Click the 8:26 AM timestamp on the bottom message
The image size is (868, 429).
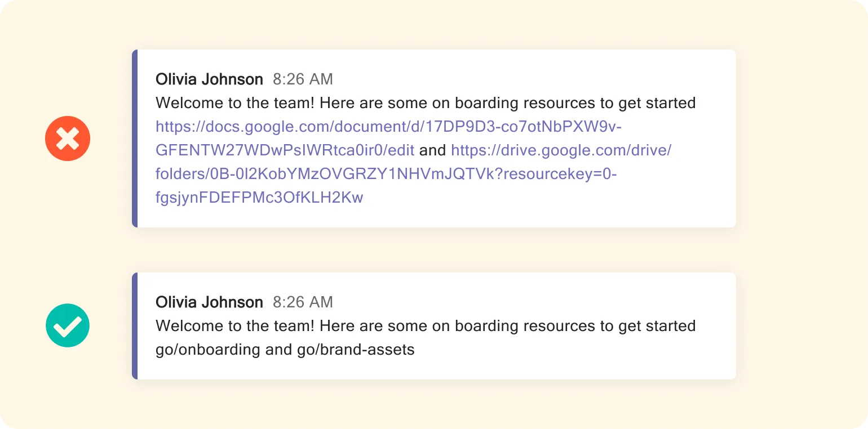pyautogui.click(x=303, y=302)
